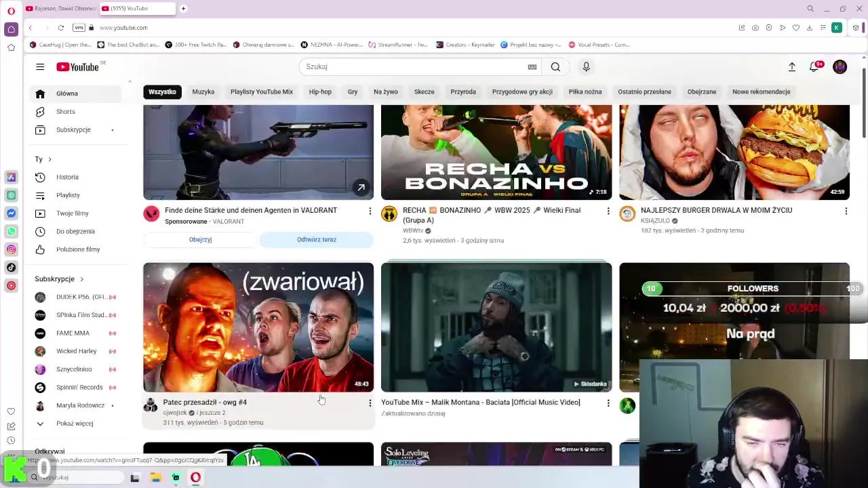Open File Explorer from taskbar
Image resolution: width=868 pixels, height=488 pixels.
(x=155, y=477)
